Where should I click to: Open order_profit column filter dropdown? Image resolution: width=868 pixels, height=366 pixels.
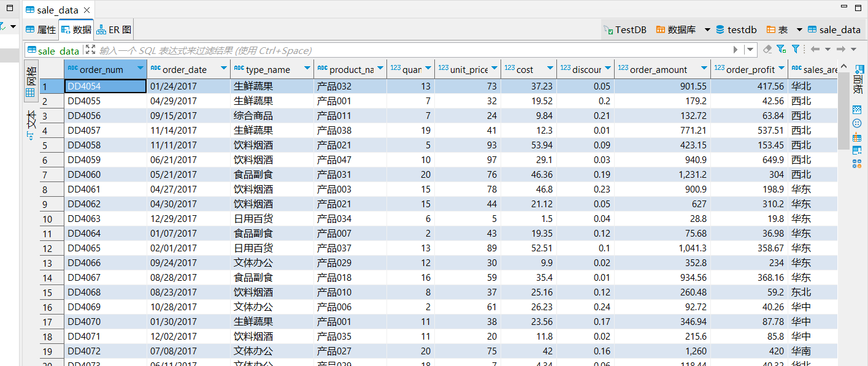(782, 69)
